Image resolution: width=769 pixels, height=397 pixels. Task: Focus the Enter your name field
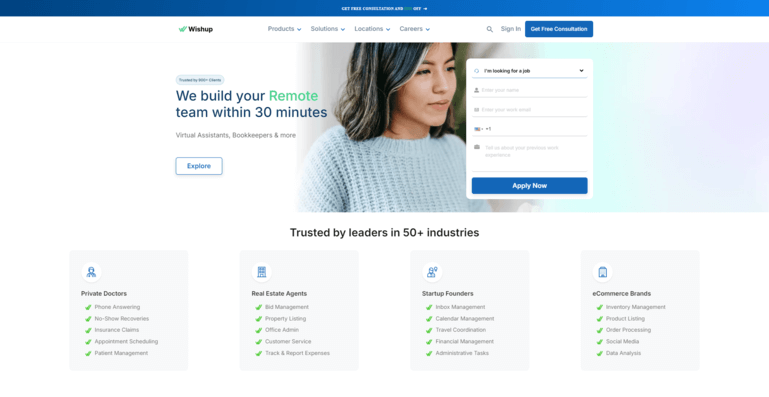[530, 90]
